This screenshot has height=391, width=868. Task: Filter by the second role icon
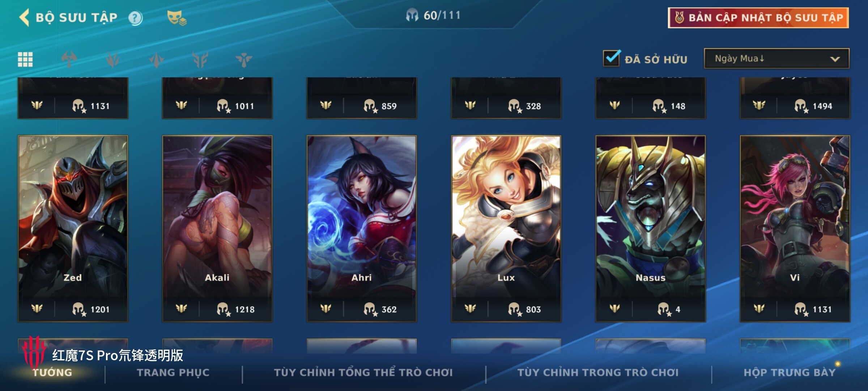pos(113,59)
